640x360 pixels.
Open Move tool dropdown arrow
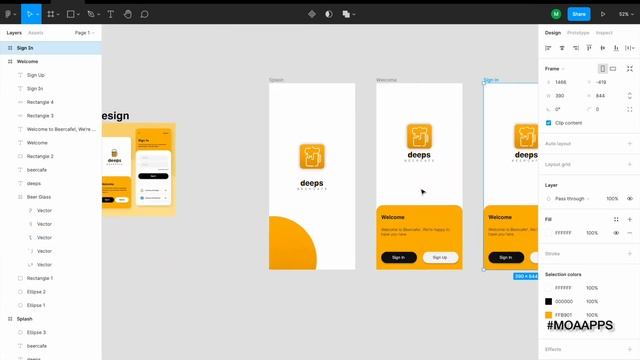coord(37,14)
